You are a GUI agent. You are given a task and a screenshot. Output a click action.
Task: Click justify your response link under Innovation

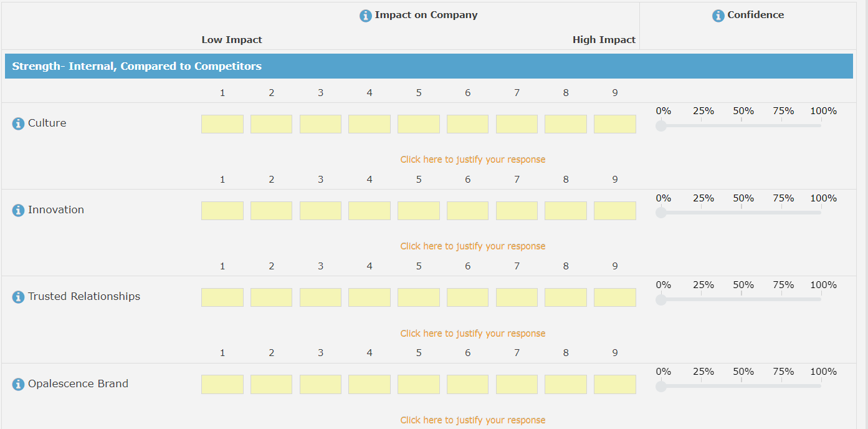pos(472,246)
